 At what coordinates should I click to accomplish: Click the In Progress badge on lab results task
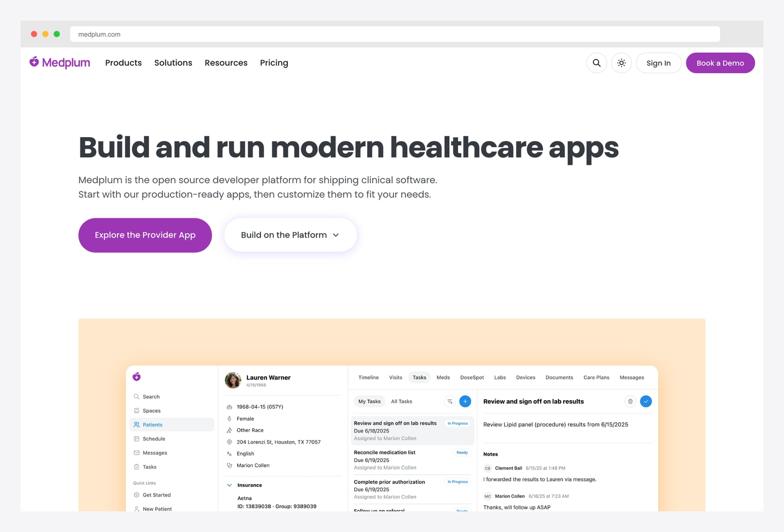coord(458,423)
